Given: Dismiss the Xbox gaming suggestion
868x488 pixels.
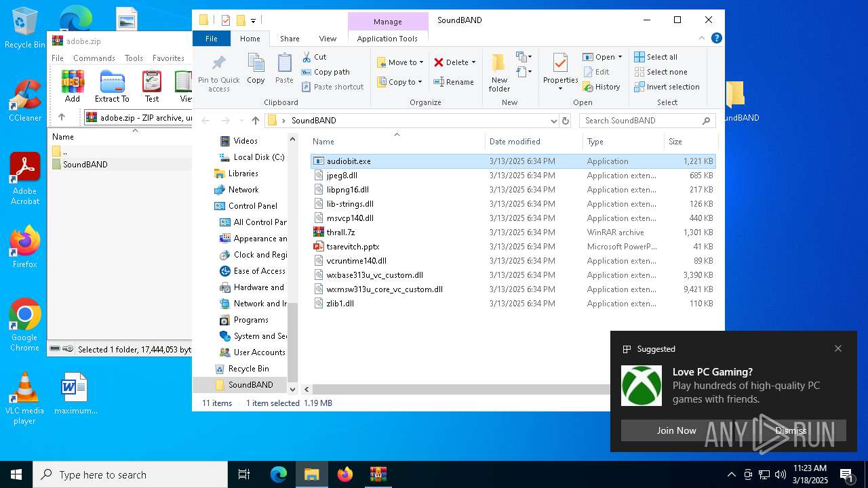Looking at the screenshot, I should pos(791,430).
